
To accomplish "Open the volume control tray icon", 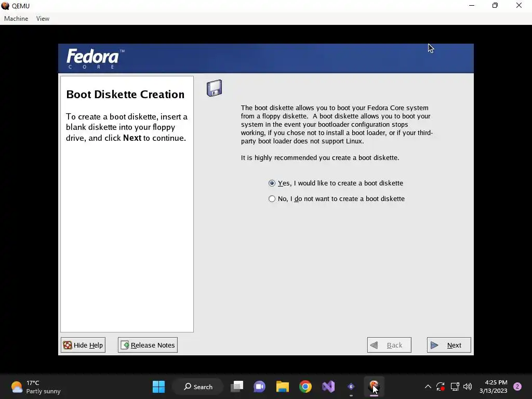I will (x=468, y=387).
